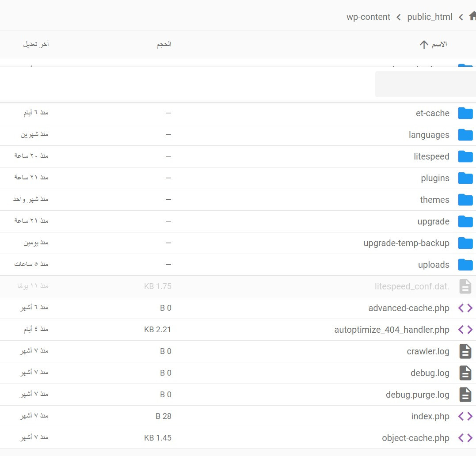The height and width of the screenshot is (456, 476).
Task: Sort files by الحجم column
Action: coord(164,44)
